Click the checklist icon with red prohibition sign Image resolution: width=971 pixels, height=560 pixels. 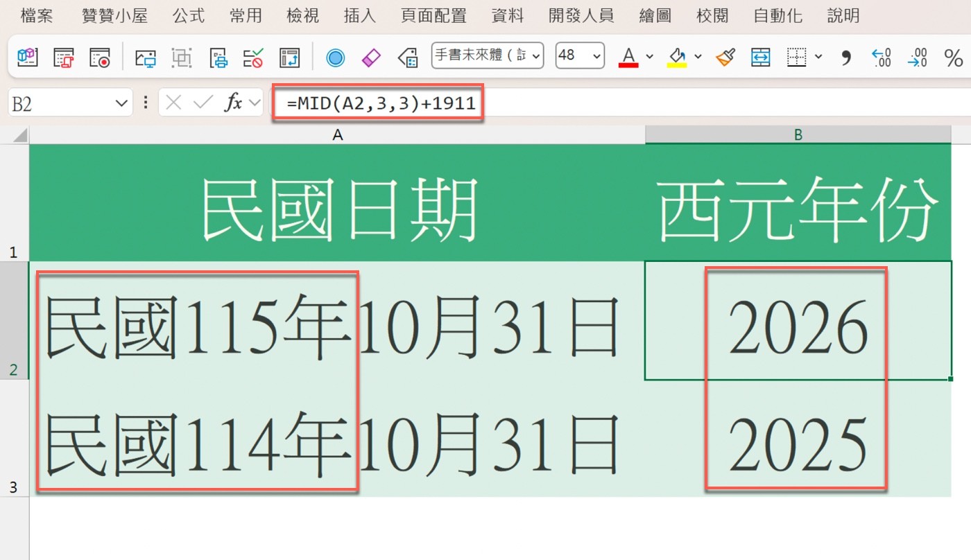(253, 57)
